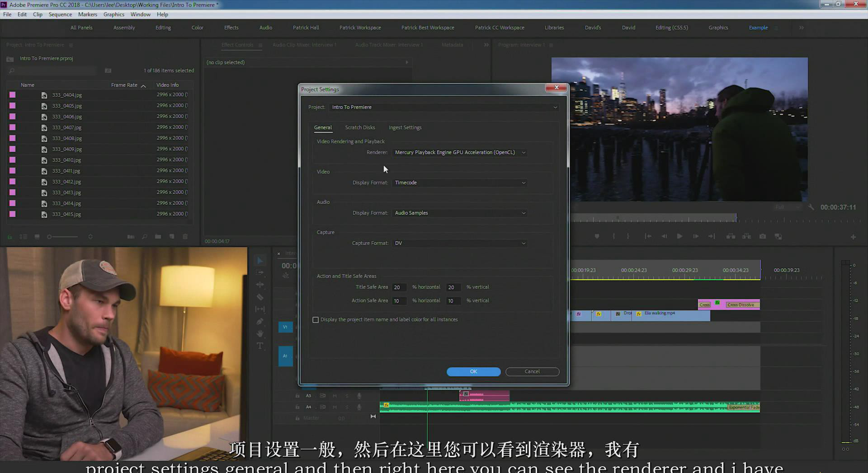Select the Razor tool
868x473 pixels.
tap(260, 297)
